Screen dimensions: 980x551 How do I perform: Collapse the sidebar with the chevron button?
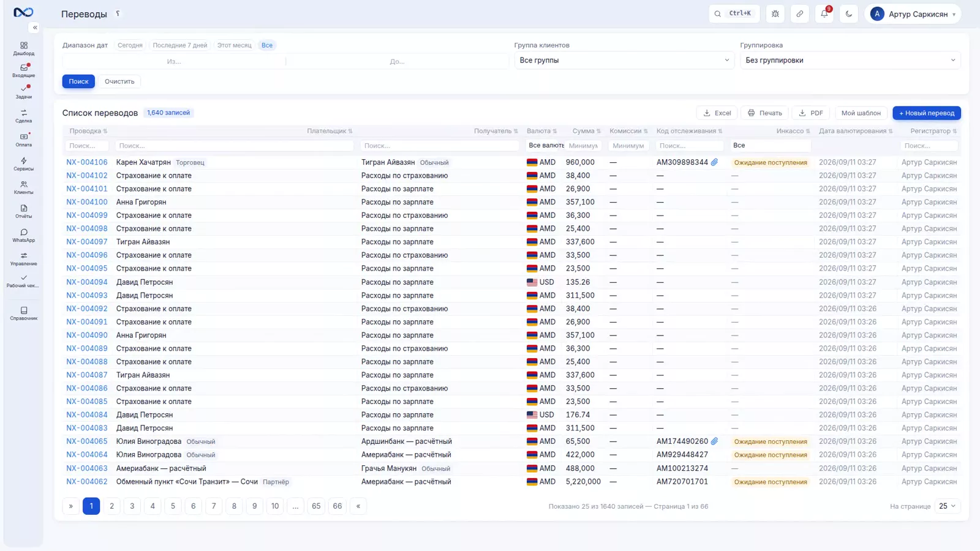pos(35,28)
